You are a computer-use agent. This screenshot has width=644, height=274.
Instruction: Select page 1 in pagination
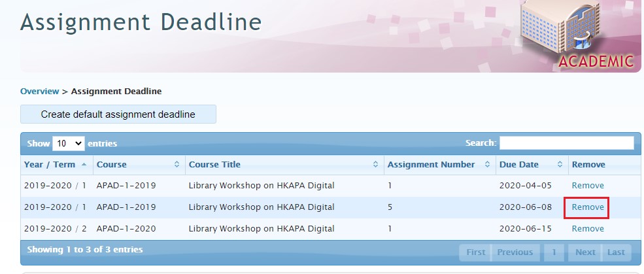[553, 252]
